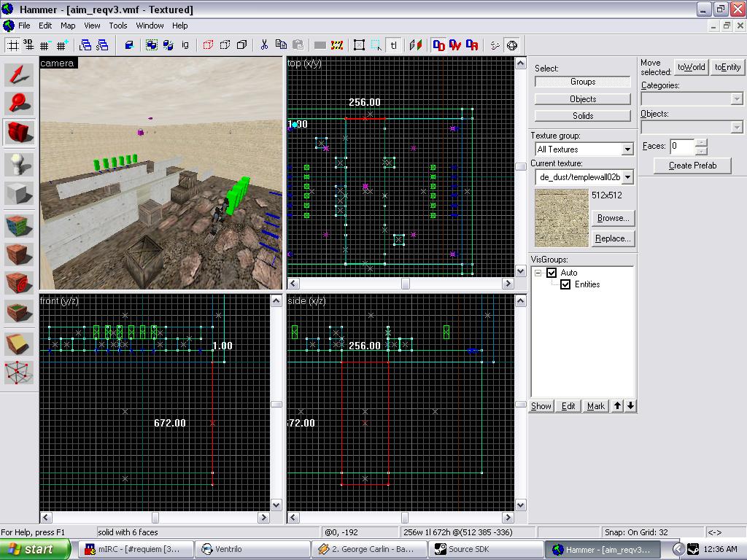Toggle the texture lock 'tl' button
The height and width of the screenshot is (560, 747).
coord(394,45)
